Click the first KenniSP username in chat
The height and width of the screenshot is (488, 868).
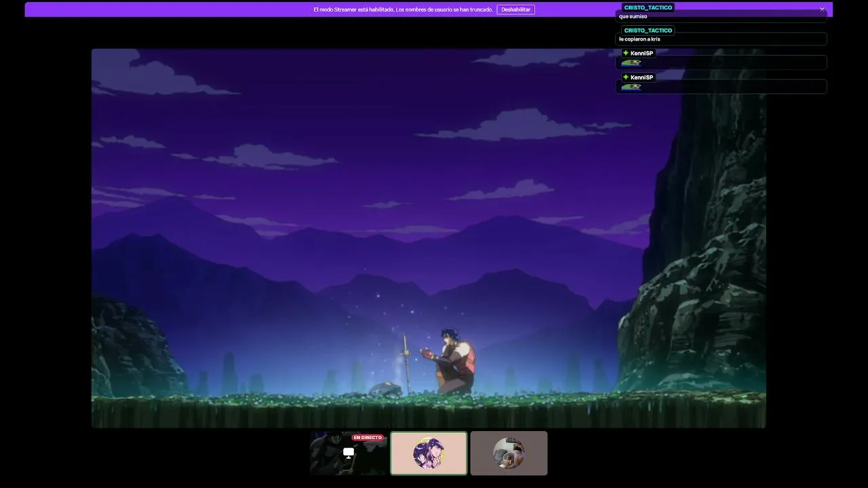click(642, 54)
